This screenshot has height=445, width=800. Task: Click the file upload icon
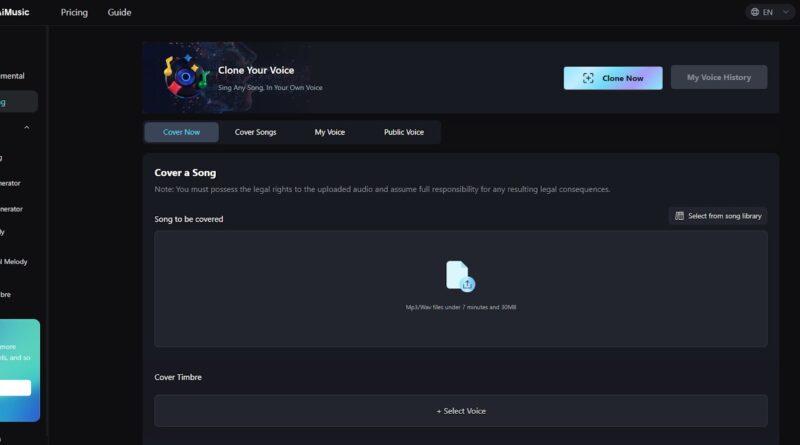460,276
